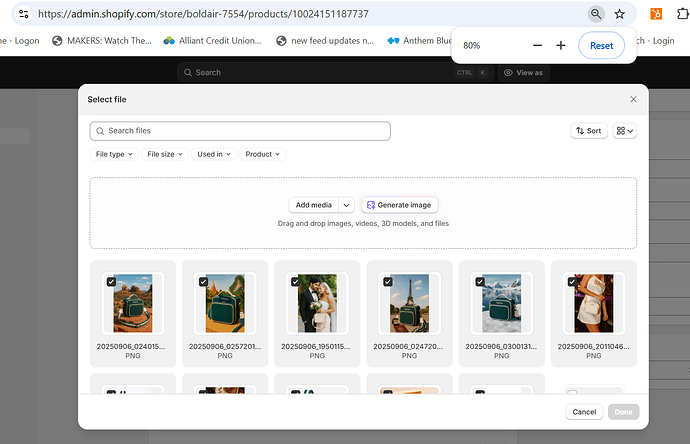Uncheck image 20250906_024015 checkbox
This screenshot has height=444, width=690.
click(111, 282)
